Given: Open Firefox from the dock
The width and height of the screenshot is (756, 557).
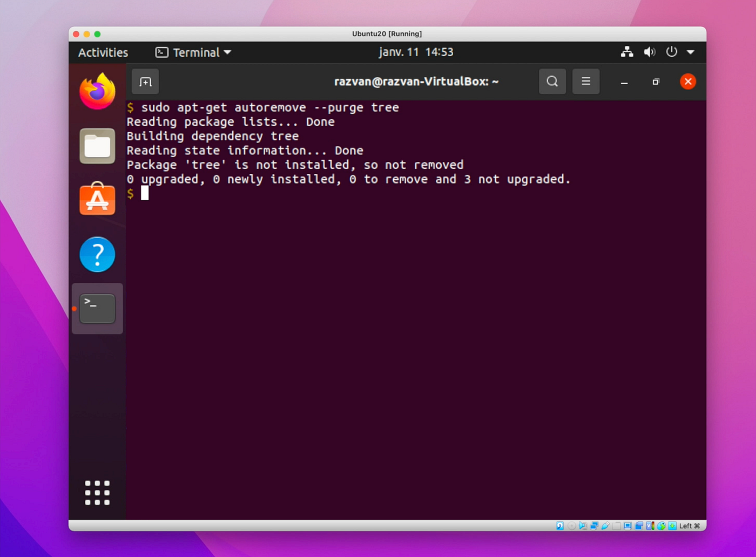Looking at the screenshot, I should (97, 91).
